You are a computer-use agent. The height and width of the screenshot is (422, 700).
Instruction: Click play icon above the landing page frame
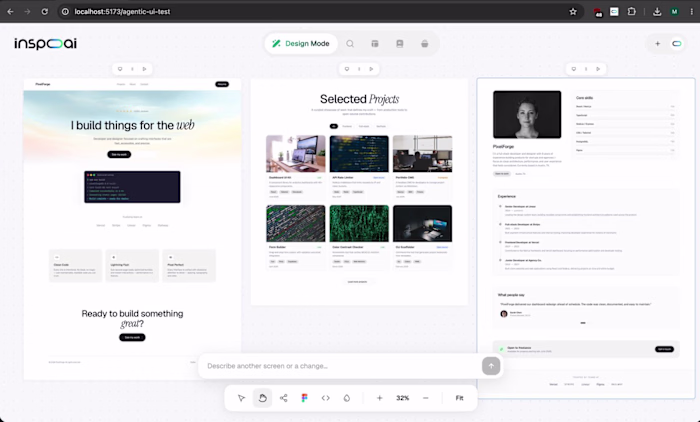[x=144, y=69]
